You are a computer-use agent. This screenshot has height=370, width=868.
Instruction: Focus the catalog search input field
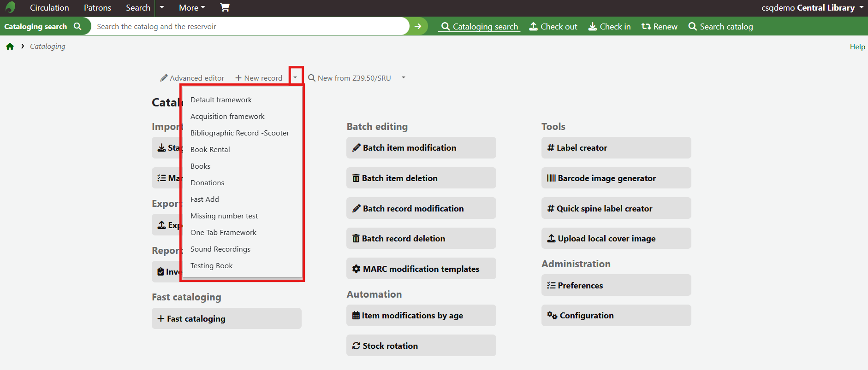pos(249,26)
